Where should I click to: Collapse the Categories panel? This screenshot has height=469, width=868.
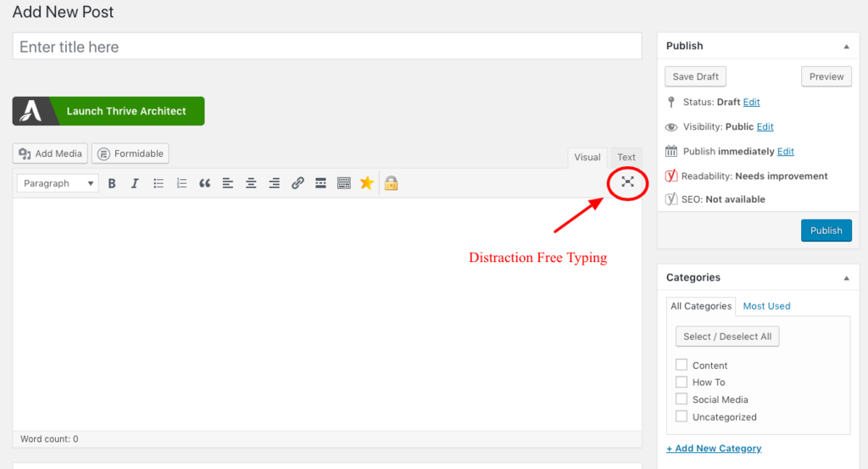click(x=847, y=278)
